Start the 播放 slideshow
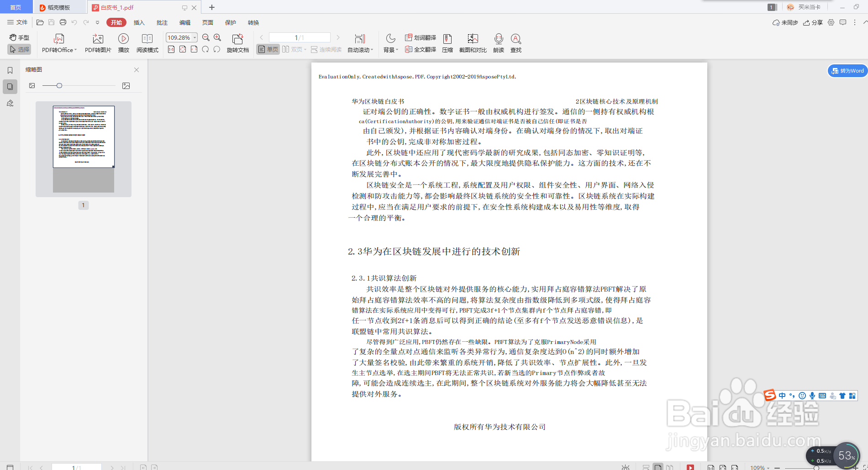868x470 pixels. coord(123,43)
